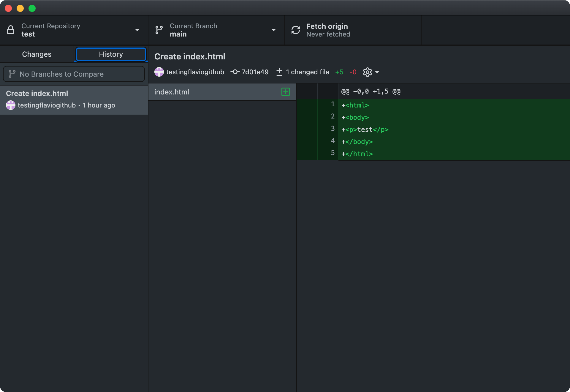
Task: Click the green added-file status icon
Action: coord(285,92)
